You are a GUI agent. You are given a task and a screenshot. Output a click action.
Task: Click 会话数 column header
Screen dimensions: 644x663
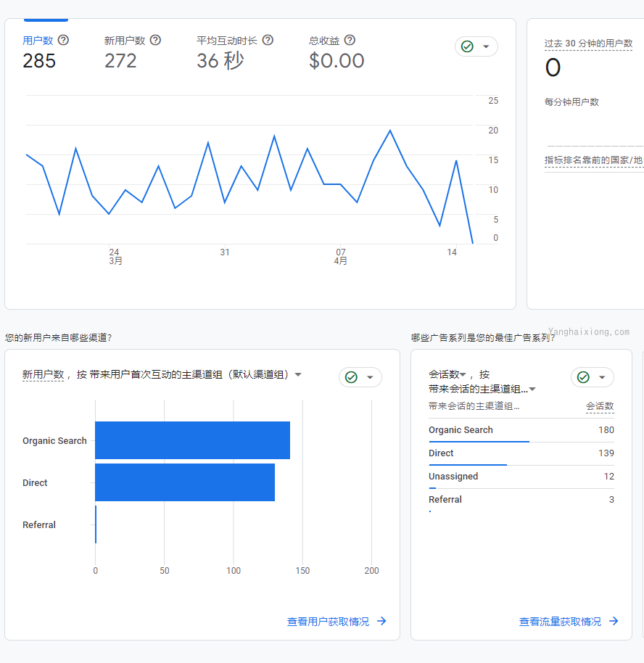click(x=600, y=406)
